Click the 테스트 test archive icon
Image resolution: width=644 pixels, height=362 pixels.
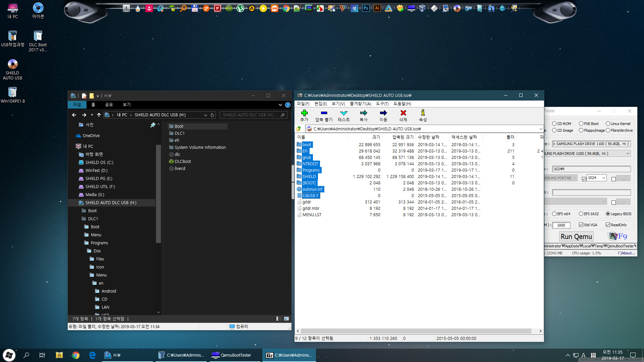click(x=344, y=113)
